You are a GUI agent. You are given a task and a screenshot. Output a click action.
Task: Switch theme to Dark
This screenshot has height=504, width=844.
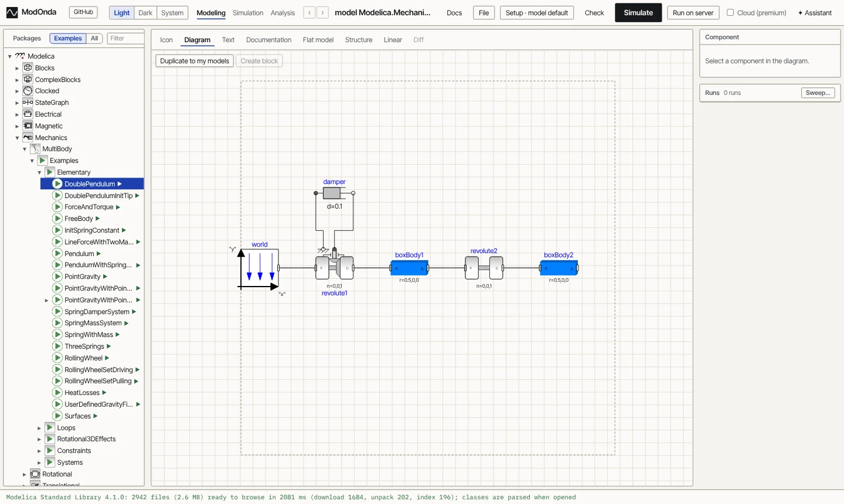145,13
